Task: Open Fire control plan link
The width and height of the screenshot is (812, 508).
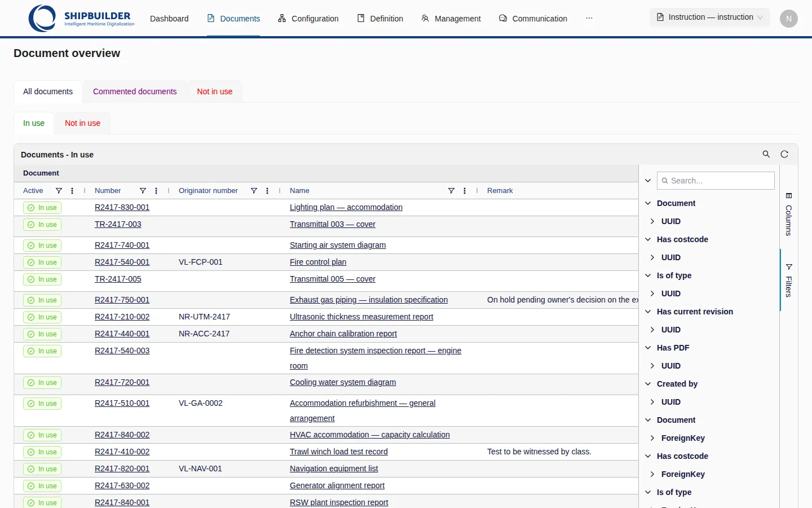Action: pyautogui.click(x=318, y=262)
